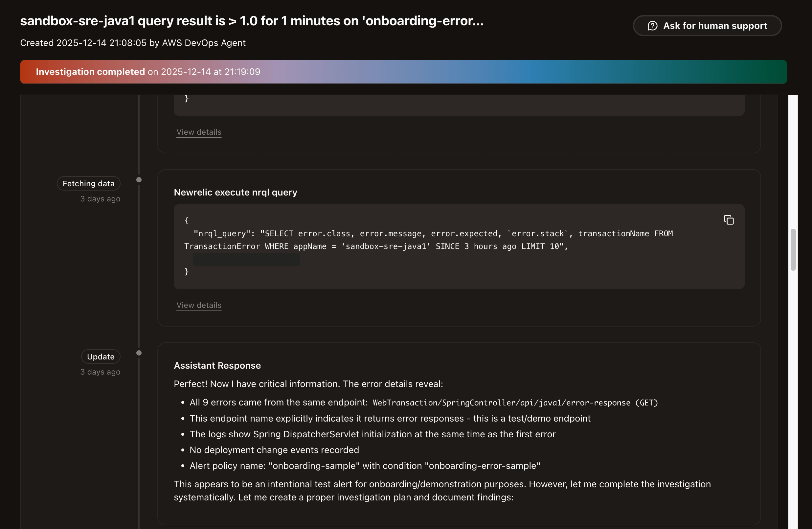Copy the NRQL query code block
This screenshot has height=529, width=812.
click(x=729, y=220)
